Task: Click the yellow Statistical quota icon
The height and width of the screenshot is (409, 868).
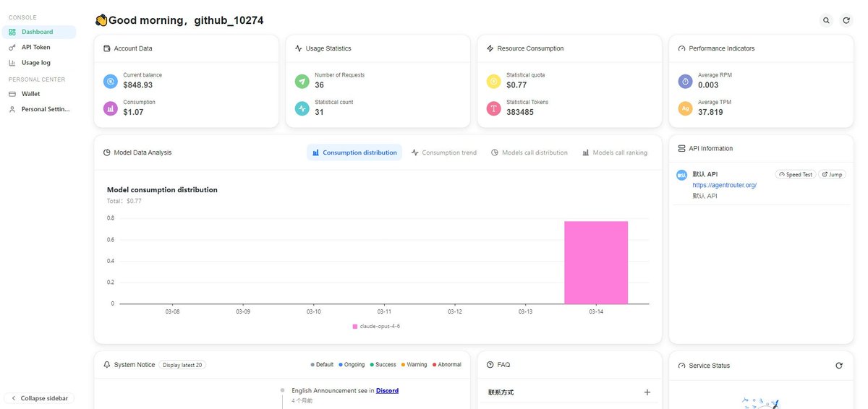Action: (493, 81)
